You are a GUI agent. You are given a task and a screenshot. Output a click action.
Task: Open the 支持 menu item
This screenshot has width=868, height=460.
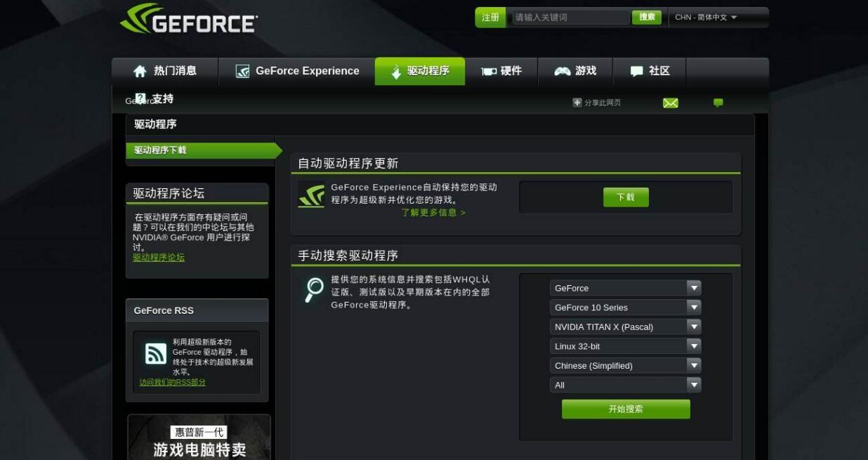pos(154,99)
